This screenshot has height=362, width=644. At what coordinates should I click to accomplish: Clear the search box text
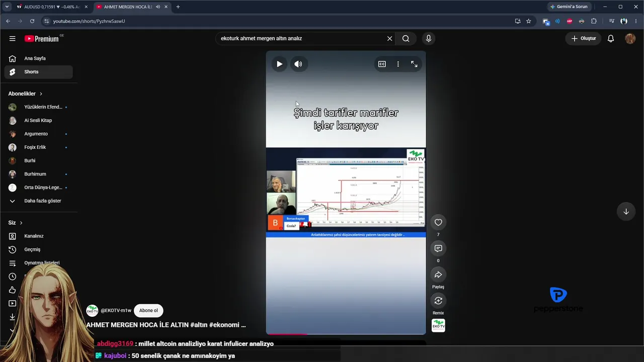point(389,38)
